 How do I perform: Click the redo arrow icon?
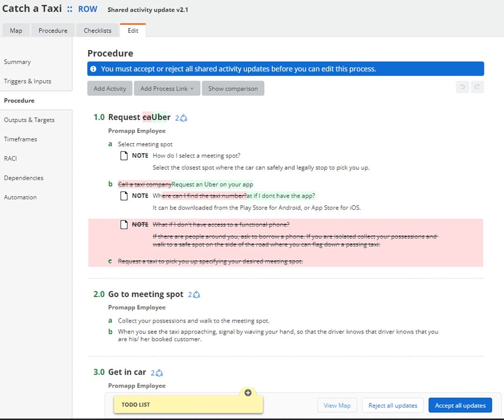(x=477, y=87)
